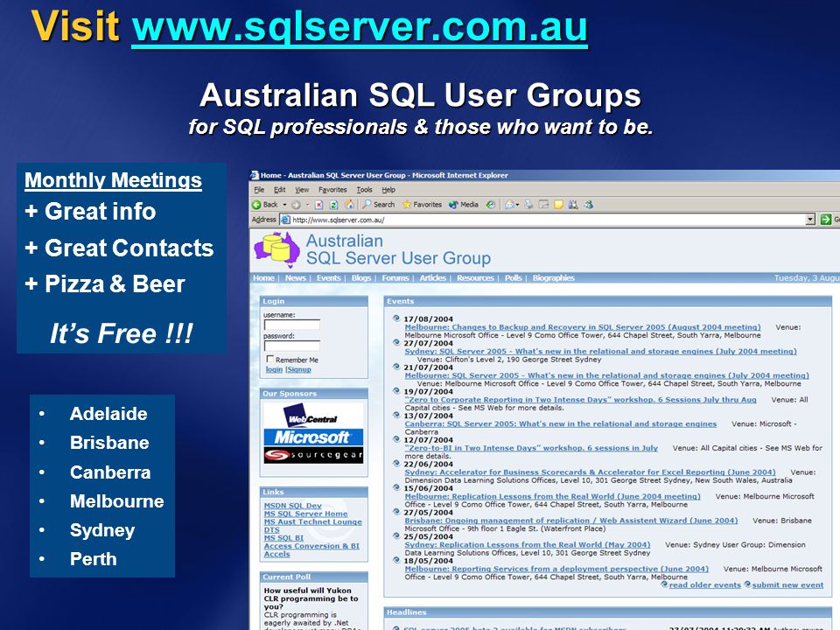Open the Mail icon dropdown arrow
This screenshot has height=630, width=840.
click(517, 205)
